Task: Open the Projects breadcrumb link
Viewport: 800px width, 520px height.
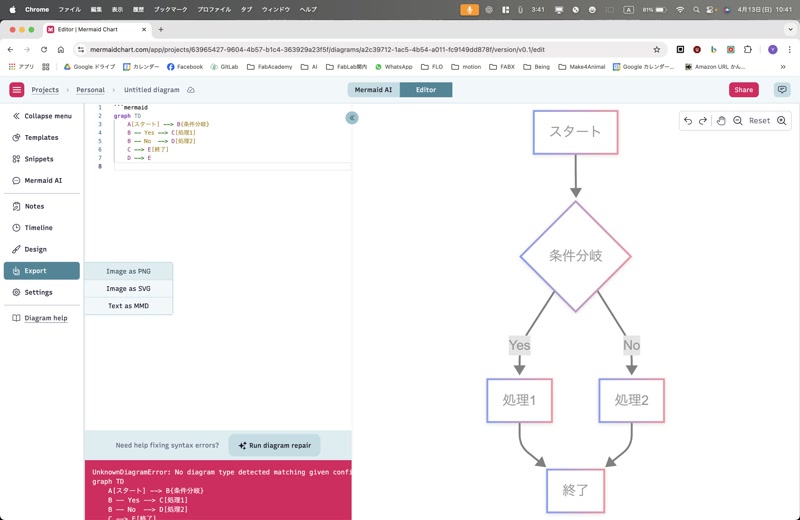Action: 45,90
